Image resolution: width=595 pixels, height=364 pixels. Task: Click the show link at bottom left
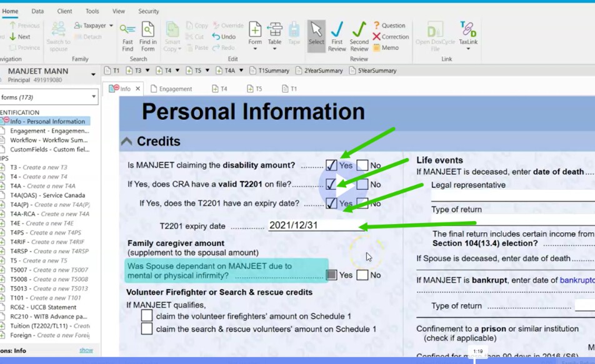coord(85,350)
